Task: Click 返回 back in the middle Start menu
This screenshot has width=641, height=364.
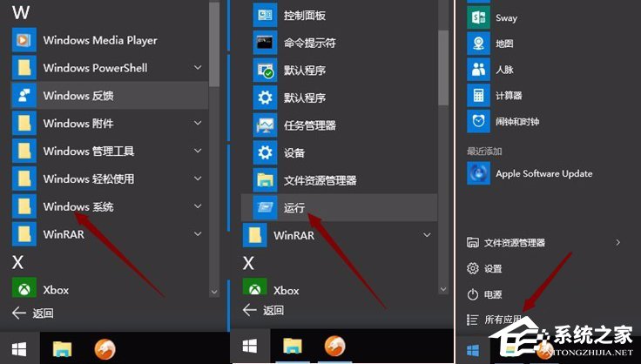Action: point(263,311)
